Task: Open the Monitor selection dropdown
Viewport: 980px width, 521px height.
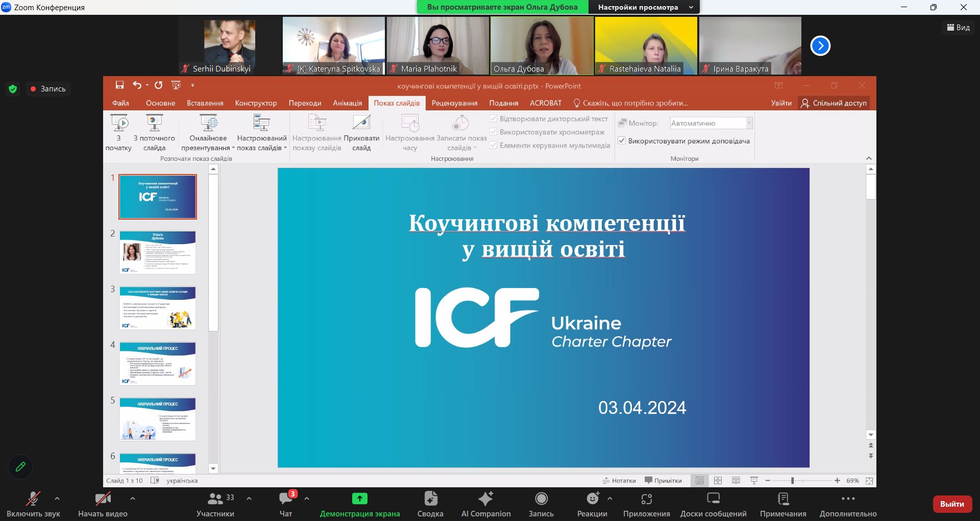Action: pos(711,123)
